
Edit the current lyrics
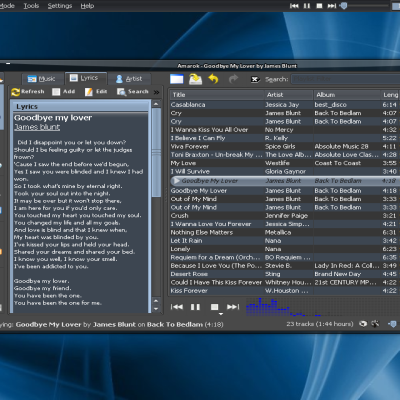tap(96, 92)
